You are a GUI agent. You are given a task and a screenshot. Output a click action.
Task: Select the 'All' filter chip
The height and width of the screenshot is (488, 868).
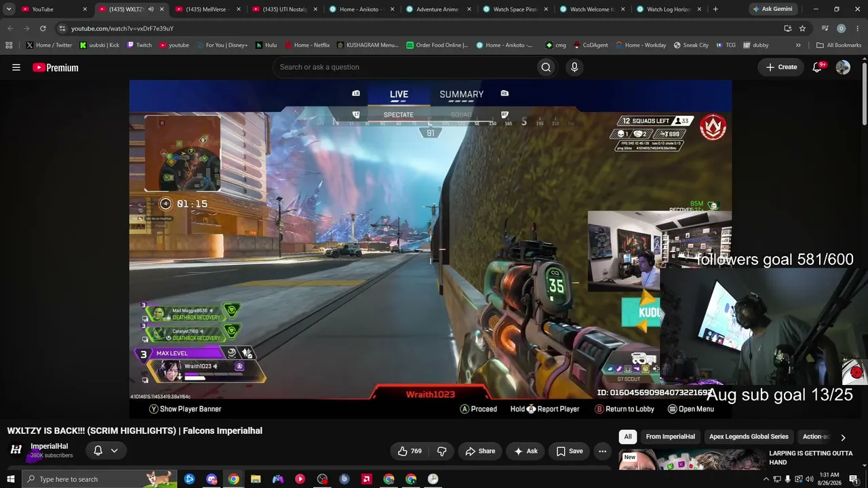[x=628, y=437]
